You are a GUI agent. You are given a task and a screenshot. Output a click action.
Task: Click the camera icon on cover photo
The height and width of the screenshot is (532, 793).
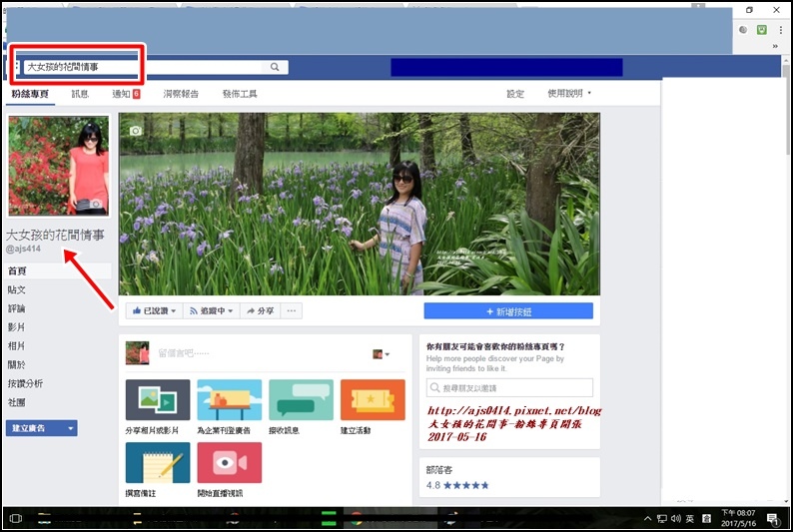[136, 131]
